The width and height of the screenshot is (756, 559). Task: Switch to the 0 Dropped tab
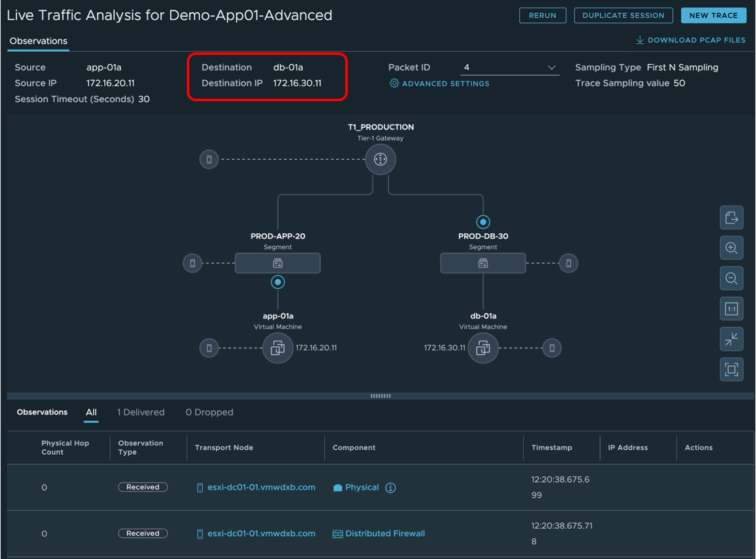tap(209, 412)
